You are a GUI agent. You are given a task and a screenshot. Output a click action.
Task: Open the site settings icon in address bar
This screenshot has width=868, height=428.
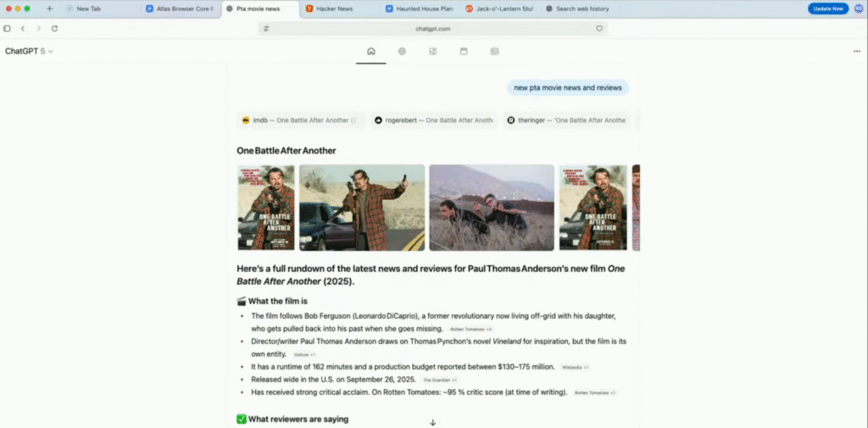[x=266, y=28]
